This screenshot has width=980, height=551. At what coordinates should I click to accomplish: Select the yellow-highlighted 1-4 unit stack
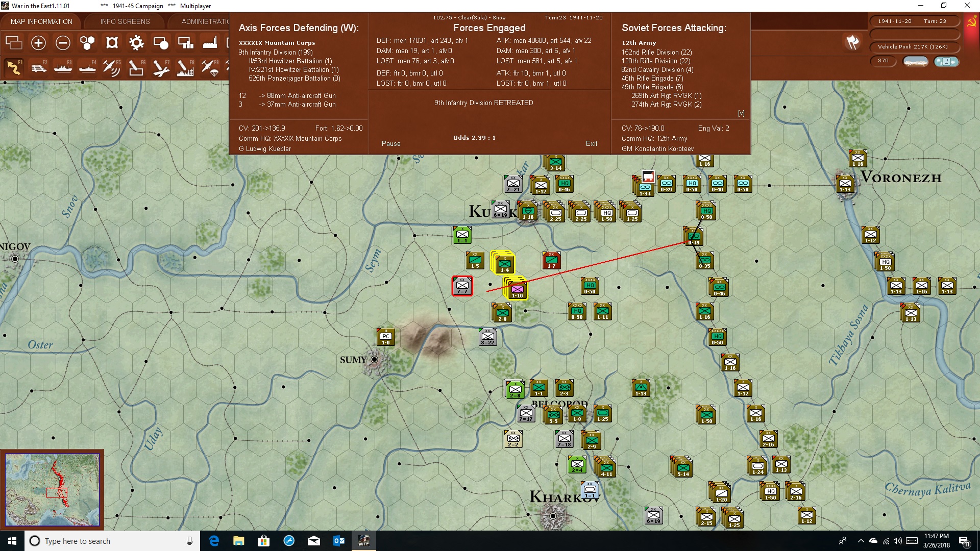click(504, 264)
